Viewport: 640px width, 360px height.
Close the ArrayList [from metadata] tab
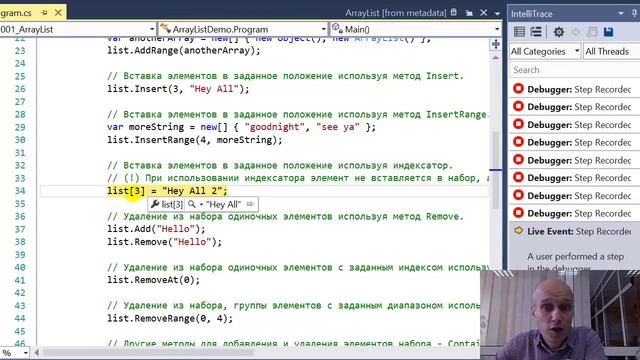(484, 13)
